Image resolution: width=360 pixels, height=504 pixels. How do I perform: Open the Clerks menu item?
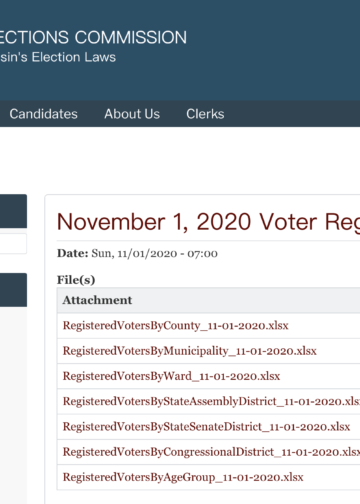[205, 114]
